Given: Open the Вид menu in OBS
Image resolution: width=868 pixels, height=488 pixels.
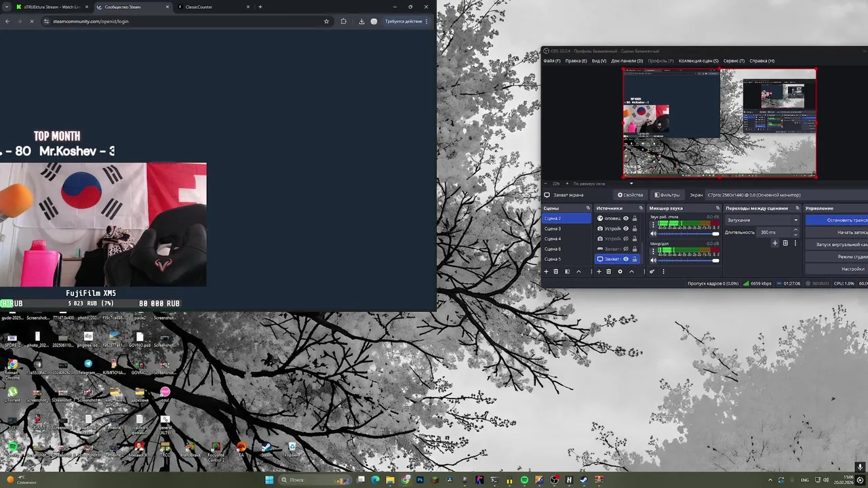Looking at the screenshot, I should [x=599, y=61].
